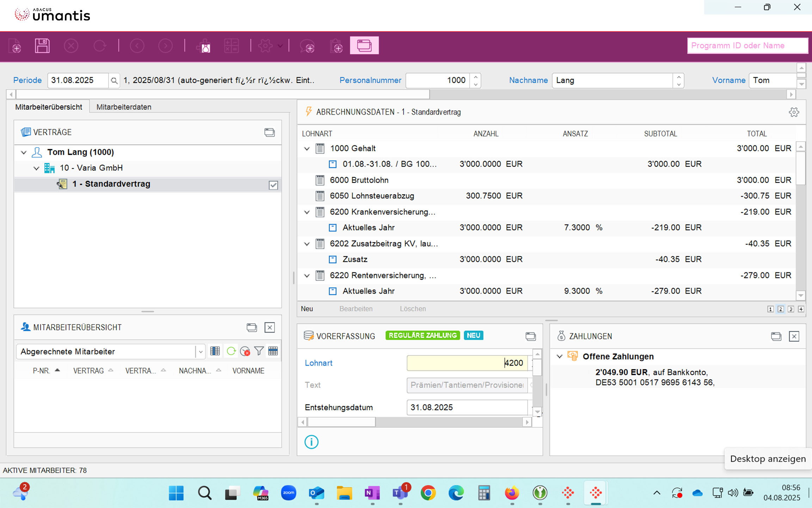This screenshot has height=508, width=812.
Task: Click the Vorerfassung horizontal scrollbar thumb
Action: (x=341, y=422)
